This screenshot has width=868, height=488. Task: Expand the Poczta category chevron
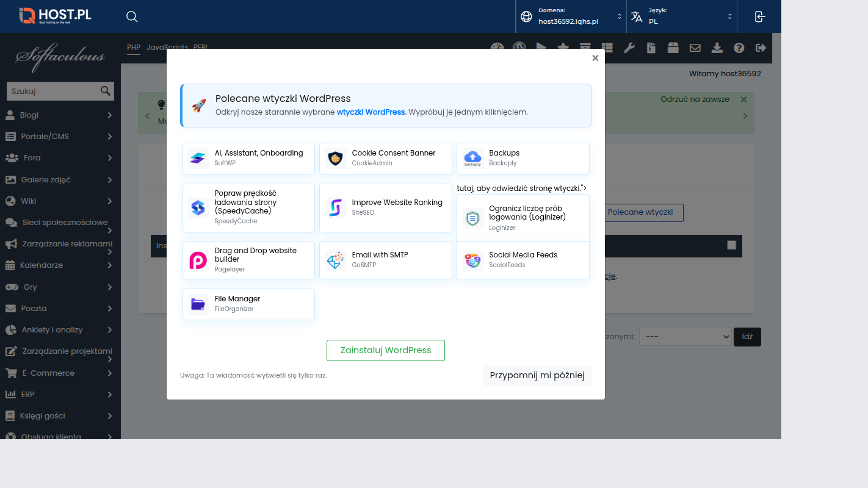coord(110,308)
